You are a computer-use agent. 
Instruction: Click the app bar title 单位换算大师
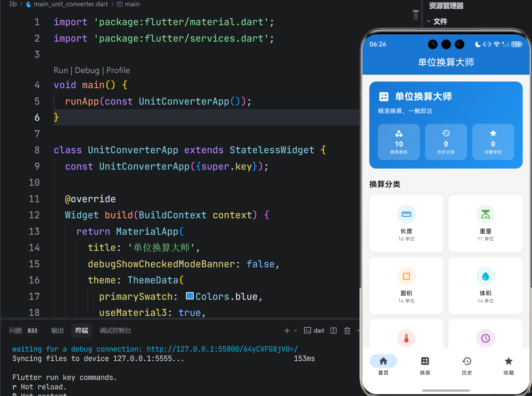tap(446, 62)
